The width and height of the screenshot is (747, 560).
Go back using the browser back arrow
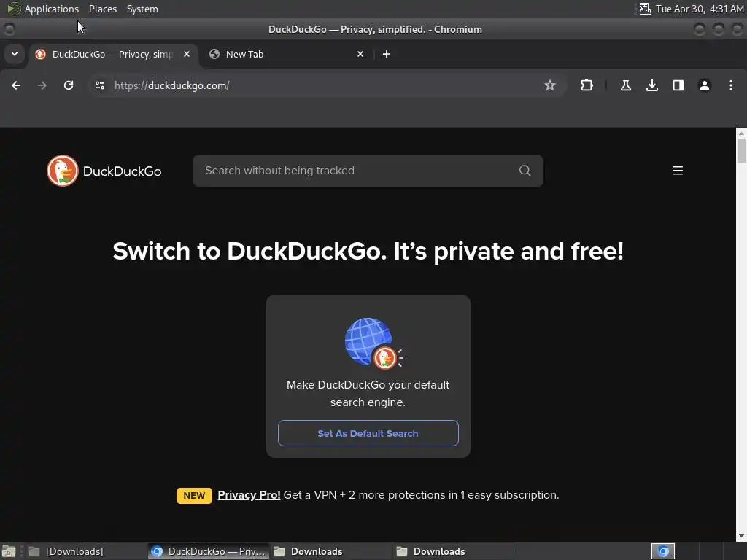(16, 85)
